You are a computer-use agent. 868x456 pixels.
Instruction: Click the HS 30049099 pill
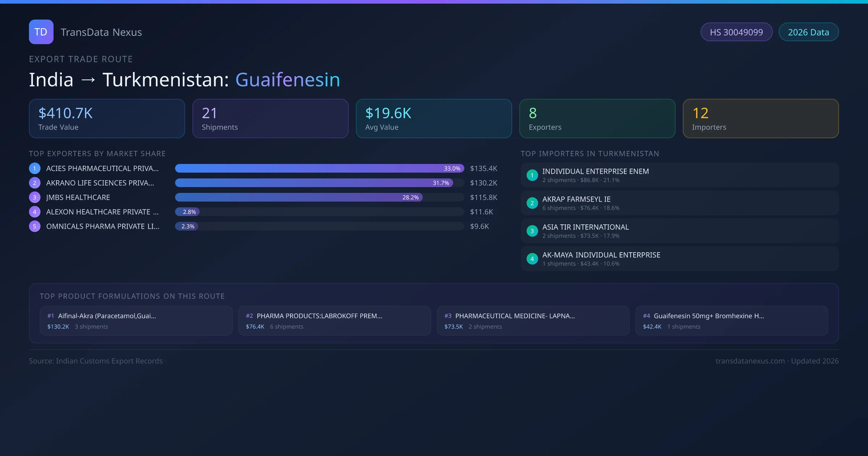(736, 32)
